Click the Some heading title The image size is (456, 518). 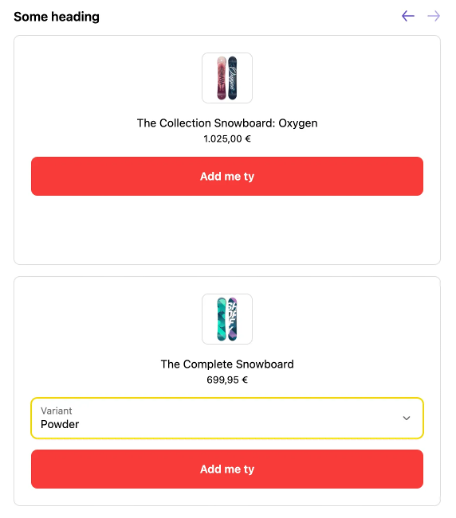pos(56,17)
